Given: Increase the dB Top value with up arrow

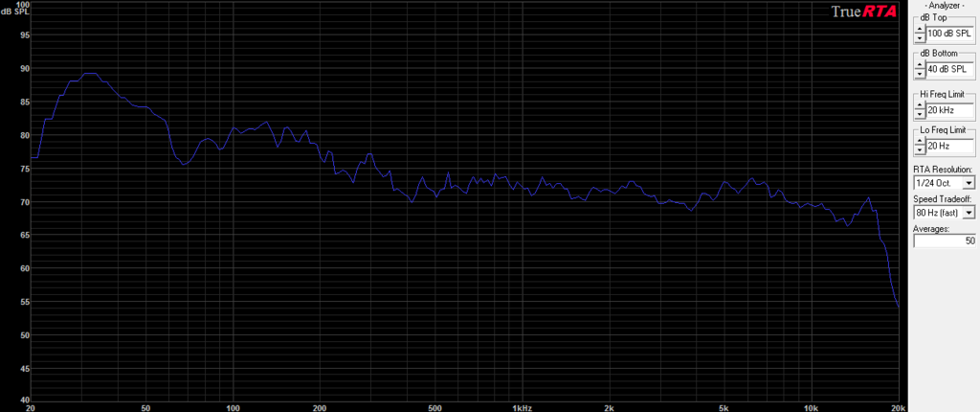Looking at the screenshot, I should (919, 30).
